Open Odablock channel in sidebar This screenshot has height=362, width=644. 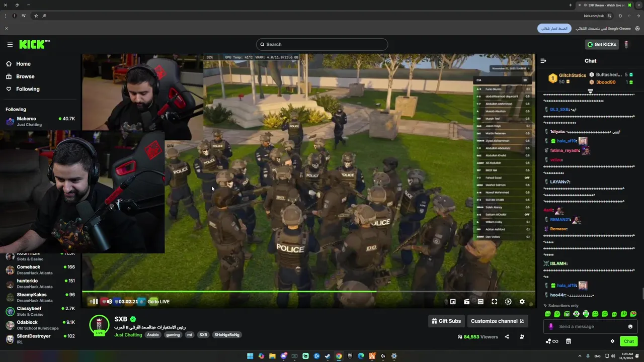click(x=40, y=325)
